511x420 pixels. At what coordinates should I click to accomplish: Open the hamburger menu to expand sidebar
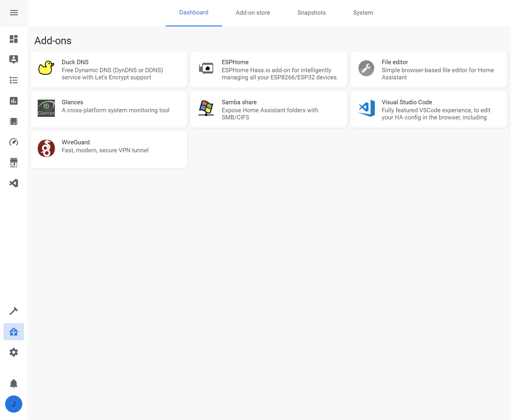(14, 13)
